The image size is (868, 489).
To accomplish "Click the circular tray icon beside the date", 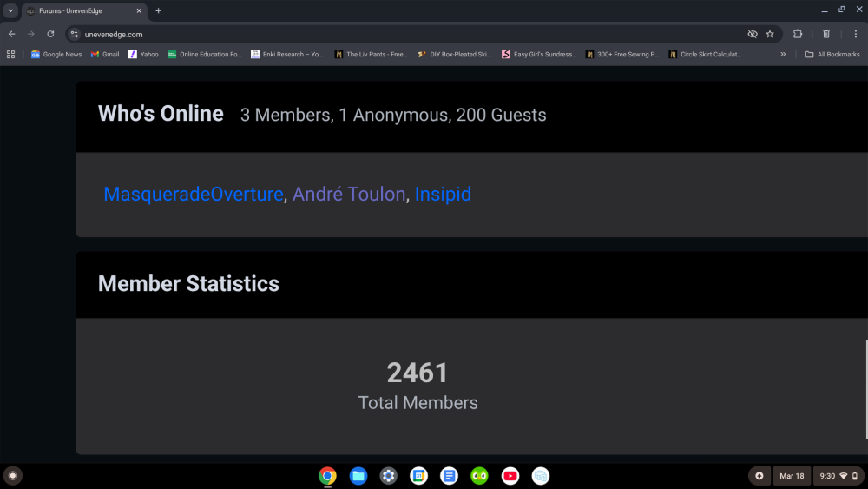I will (759, 476).
